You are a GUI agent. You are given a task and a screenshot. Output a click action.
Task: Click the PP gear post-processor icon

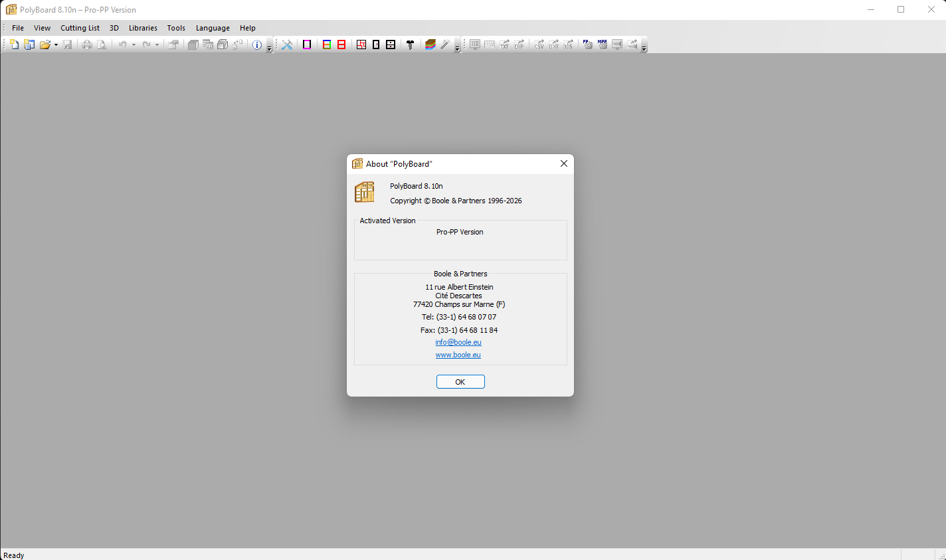click(587, 45)
